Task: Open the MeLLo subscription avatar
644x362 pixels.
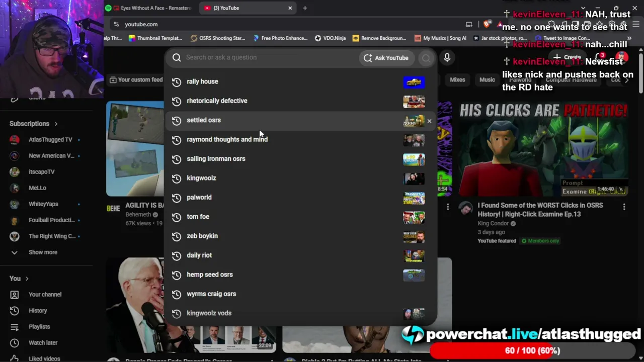Action: tap(15, 188)
